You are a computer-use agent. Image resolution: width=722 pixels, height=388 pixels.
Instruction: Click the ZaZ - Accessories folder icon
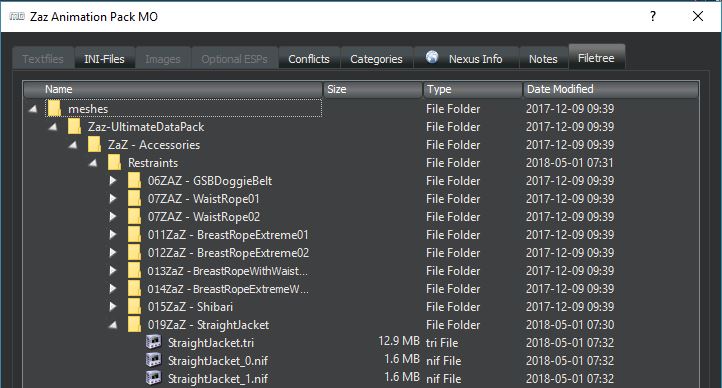click(x=94, y=145)
